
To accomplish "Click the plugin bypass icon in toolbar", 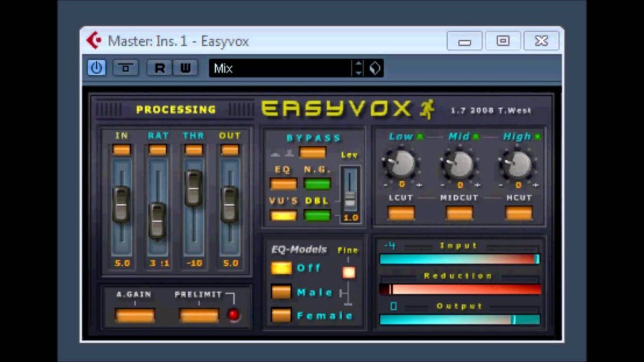I will pyautogui.click(x=126, y=68).
